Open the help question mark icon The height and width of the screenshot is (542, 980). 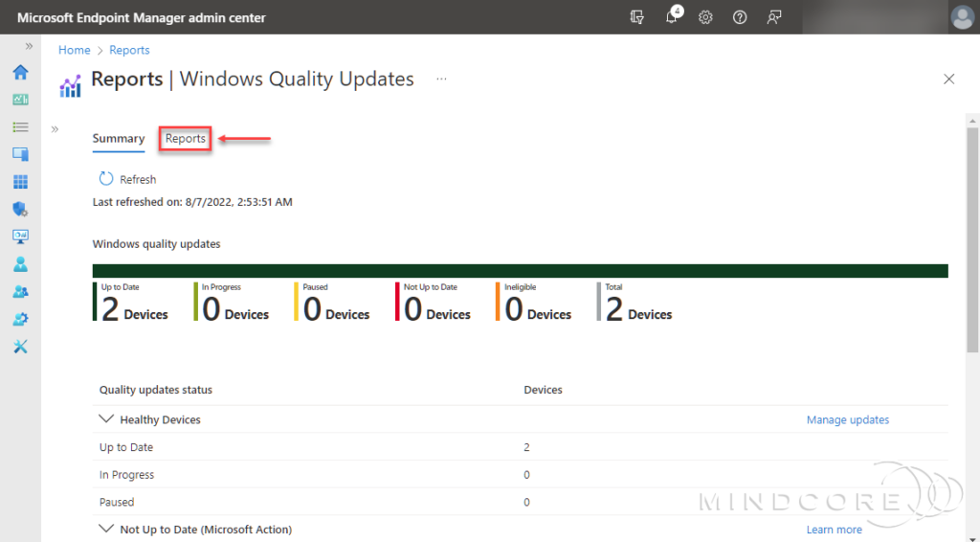(x=740, y=17)
